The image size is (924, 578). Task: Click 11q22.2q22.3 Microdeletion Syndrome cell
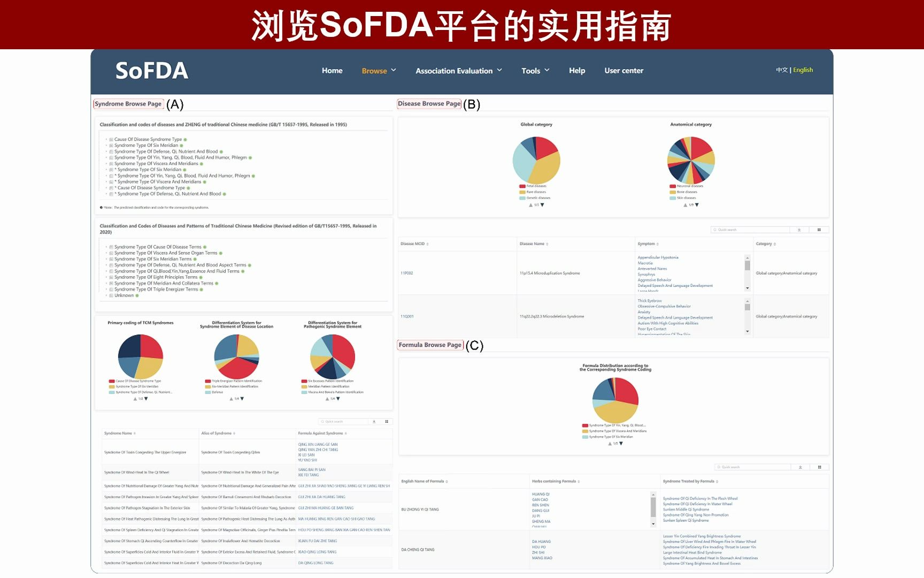click(552, 317)
